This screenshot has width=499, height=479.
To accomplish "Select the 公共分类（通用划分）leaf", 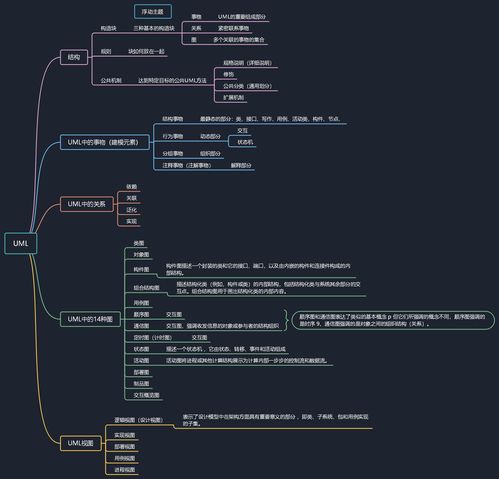I will coord(248,86).
